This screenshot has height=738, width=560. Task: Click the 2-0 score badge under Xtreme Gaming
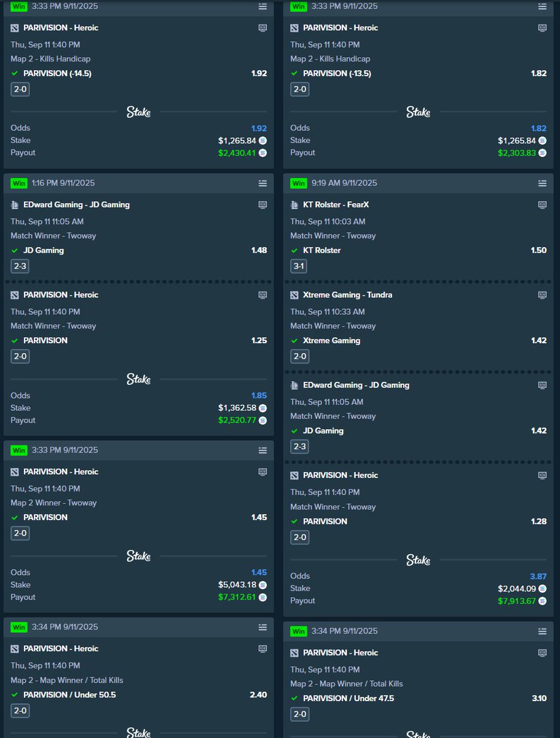point(299,356)
